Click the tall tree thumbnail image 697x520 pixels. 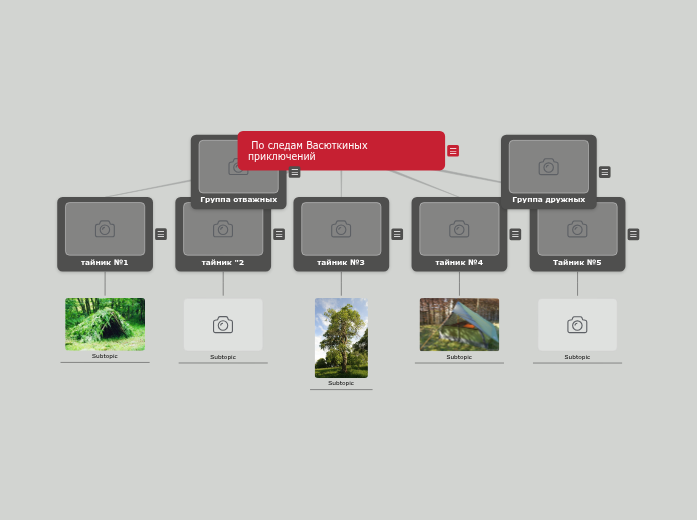coord(341,337)
